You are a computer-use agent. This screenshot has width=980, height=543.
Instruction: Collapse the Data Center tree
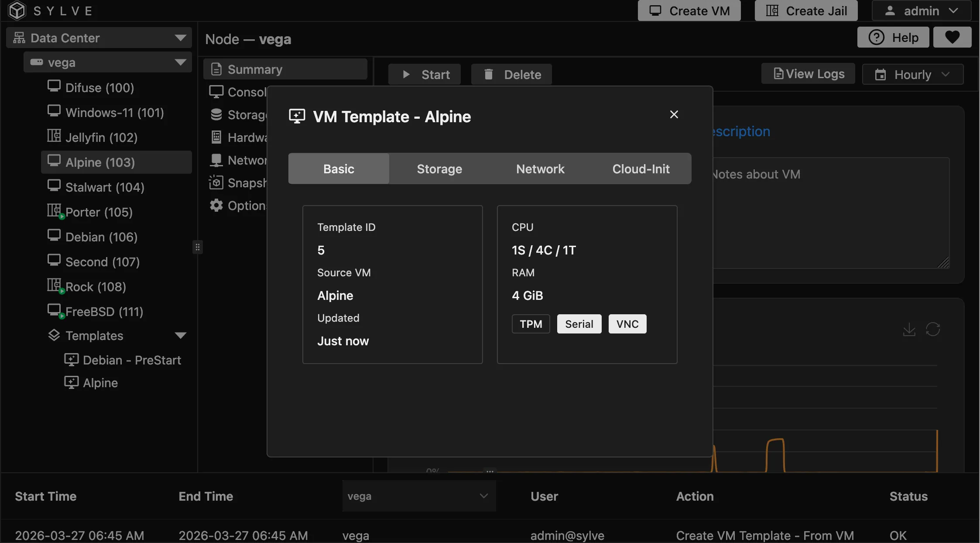tap(180, 38)
